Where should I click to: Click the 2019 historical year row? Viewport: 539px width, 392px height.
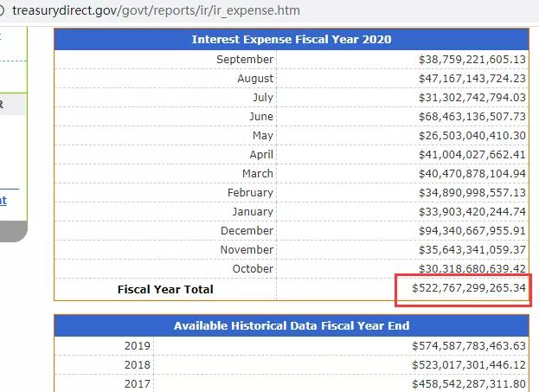(x=292, y=346)
